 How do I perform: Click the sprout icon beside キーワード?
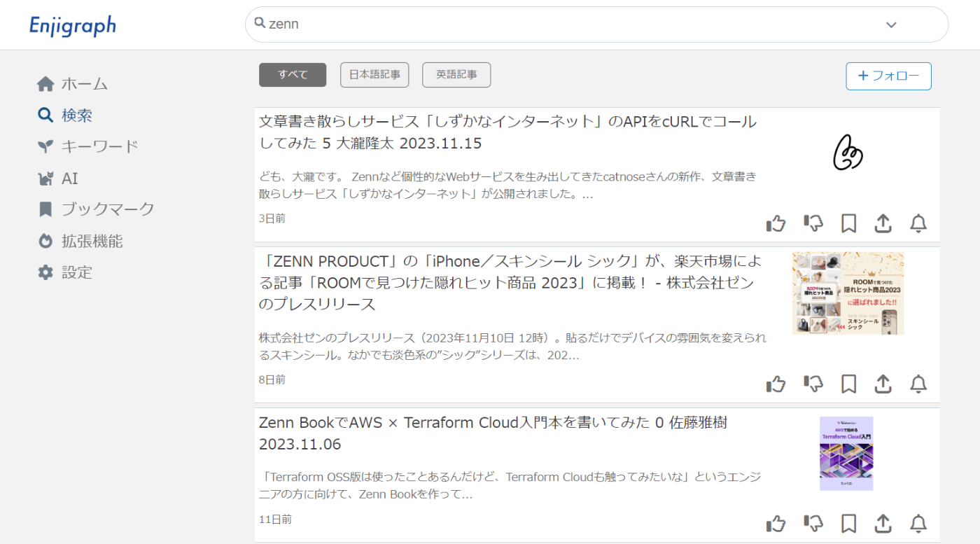[x=45, y=146]
